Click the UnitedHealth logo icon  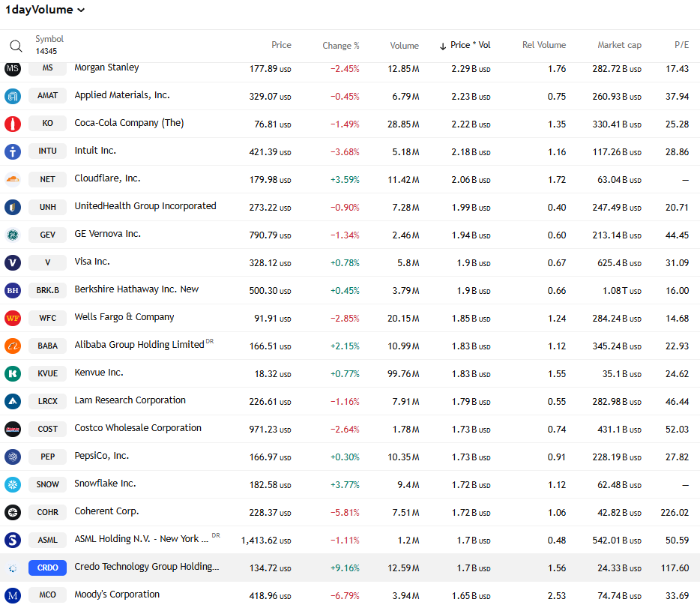13,207
